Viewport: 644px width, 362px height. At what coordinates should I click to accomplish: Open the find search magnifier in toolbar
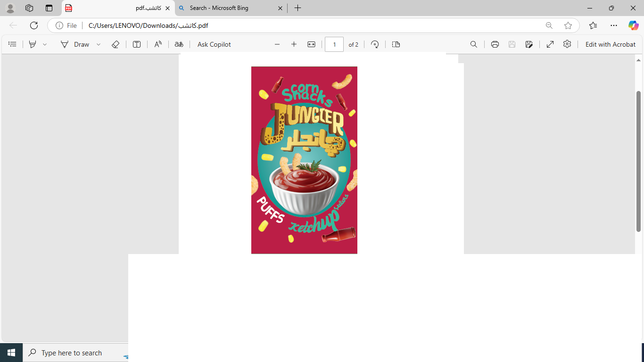474,44
